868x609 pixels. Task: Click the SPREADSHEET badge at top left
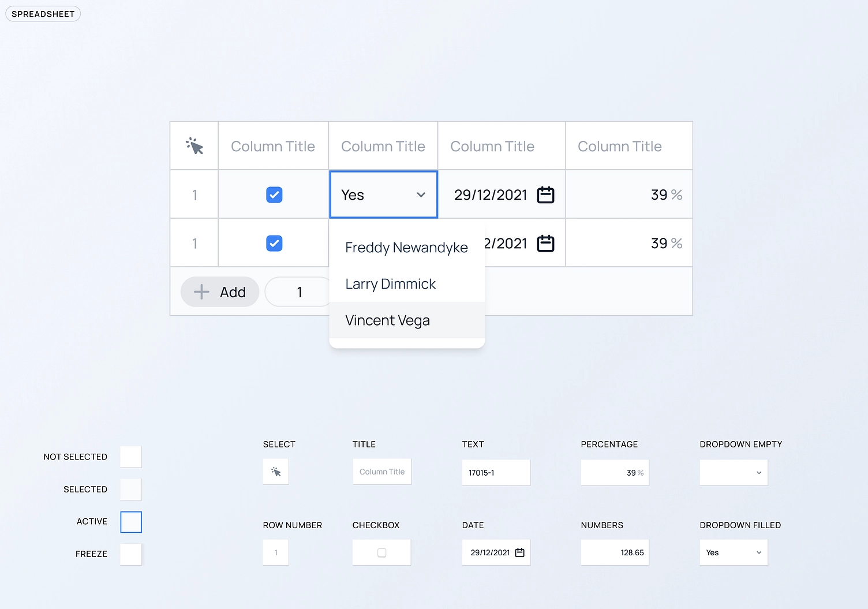tap(43, 13)
